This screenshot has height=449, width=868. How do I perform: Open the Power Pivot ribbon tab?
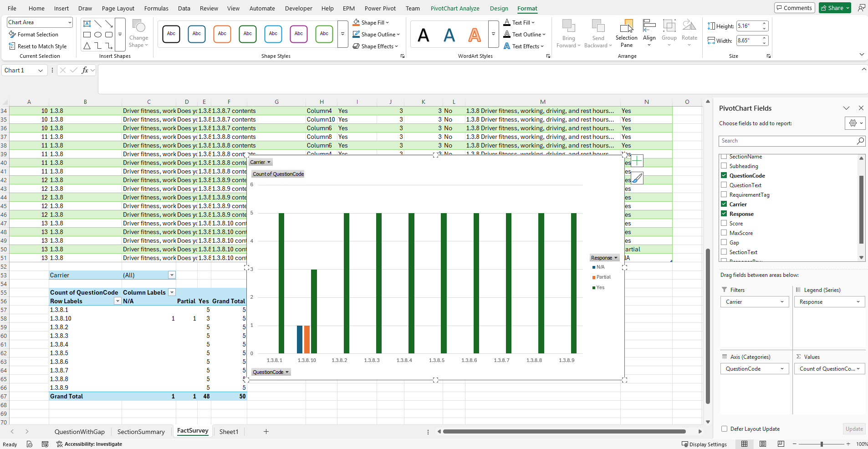point(380,8)
